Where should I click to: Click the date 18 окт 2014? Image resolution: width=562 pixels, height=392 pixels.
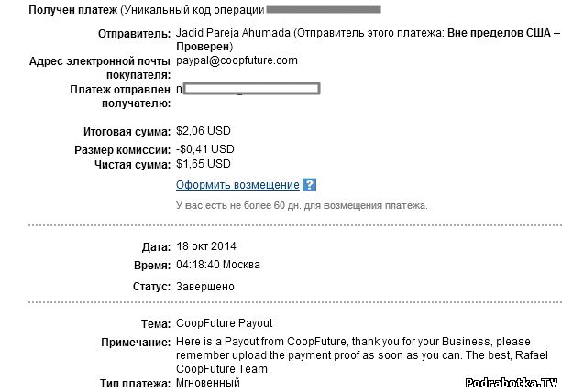(205, 246)
